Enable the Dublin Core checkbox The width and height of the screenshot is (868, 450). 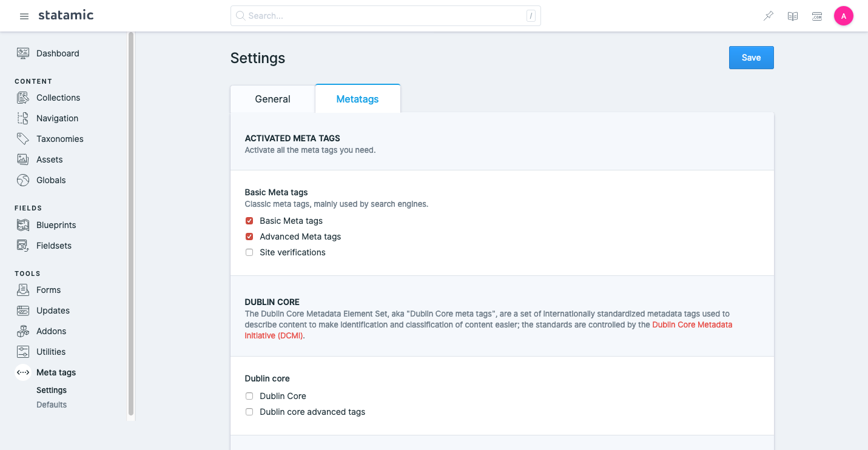point(249,396)
